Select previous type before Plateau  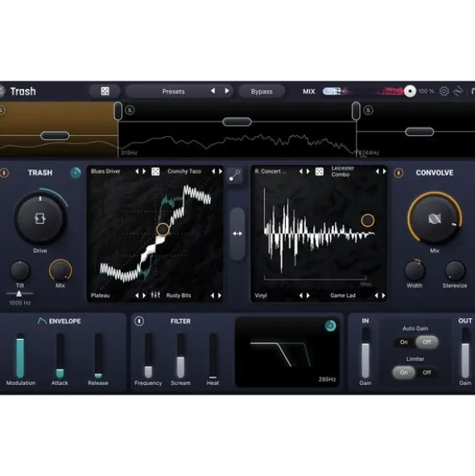(137, 295)
